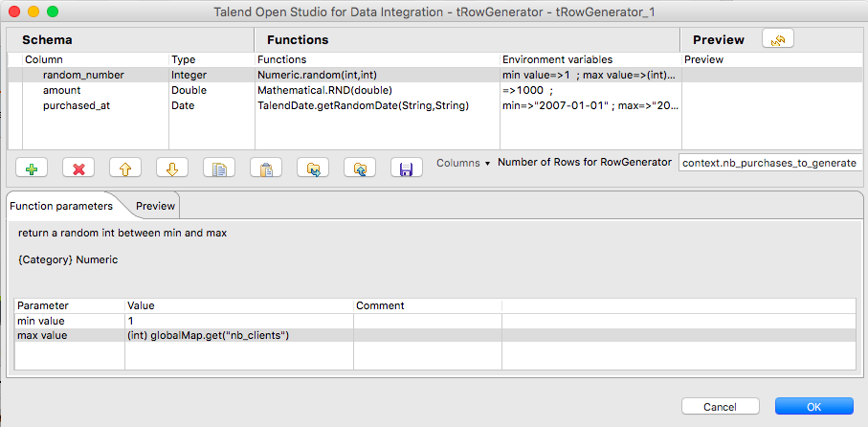Copy selected schema columns

[218, 168]
